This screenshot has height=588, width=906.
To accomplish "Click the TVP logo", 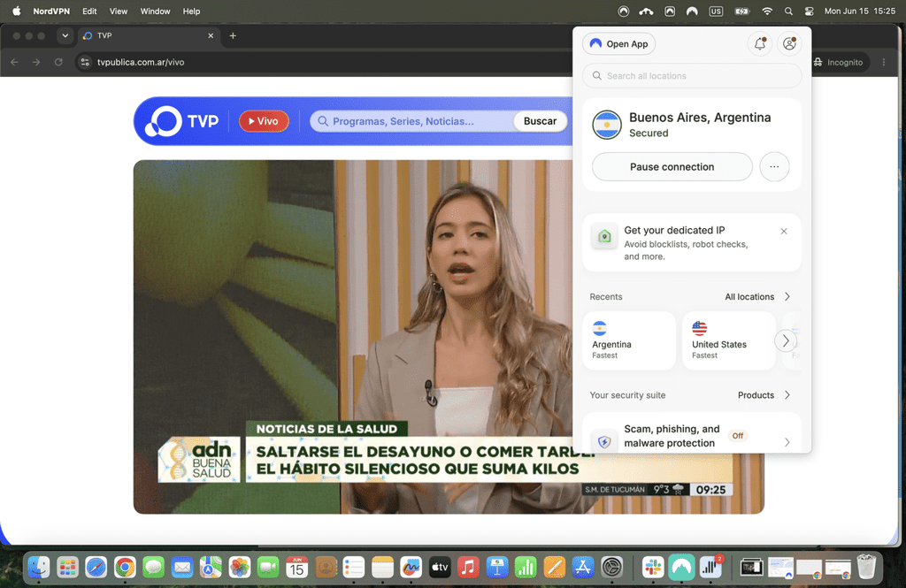I will pyautogui.click(x=181, y=121).
